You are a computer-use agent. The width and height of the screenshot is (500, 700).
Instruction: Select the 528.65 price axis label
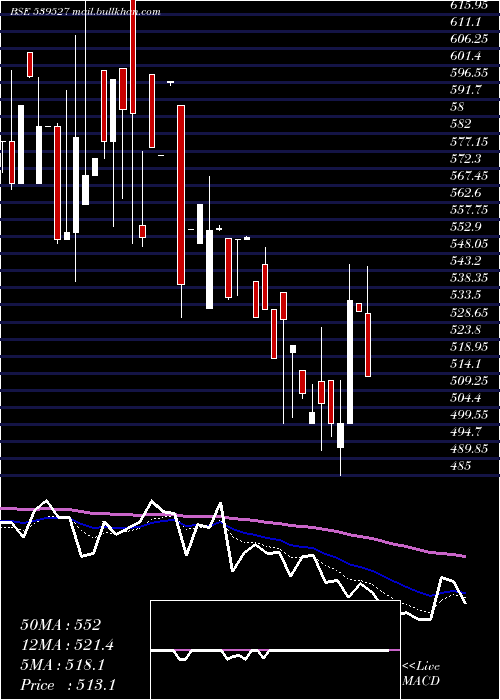469,312
